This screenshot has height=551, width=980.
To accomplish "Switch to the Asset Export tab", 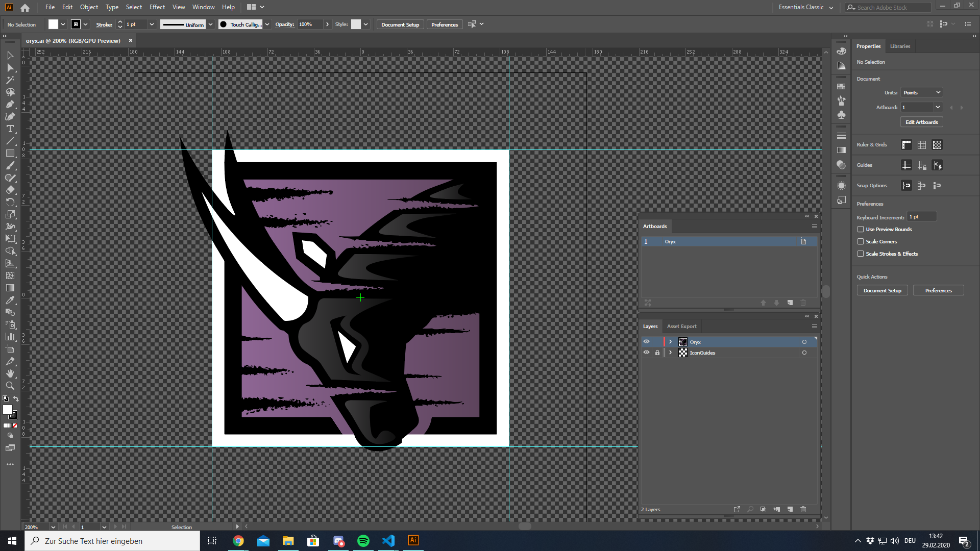I will (x=681, y=326).
